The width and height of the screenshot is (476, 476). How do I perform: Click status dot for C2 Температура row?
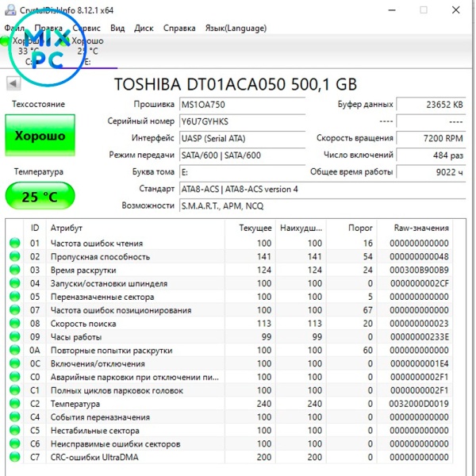(x=14, y=403)
